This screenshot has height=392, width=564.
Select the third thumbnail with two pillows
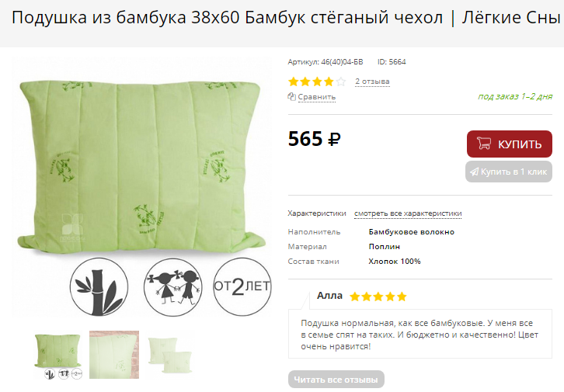point(169,355)
